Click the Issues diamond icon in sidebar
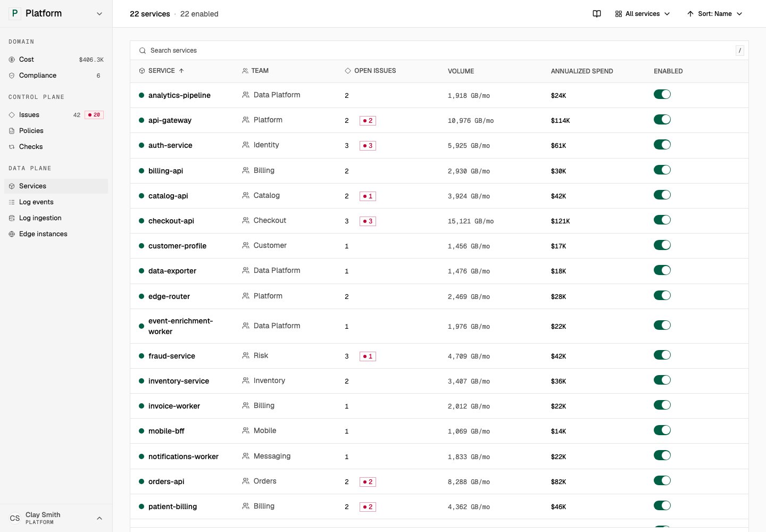 pos(12,115)
